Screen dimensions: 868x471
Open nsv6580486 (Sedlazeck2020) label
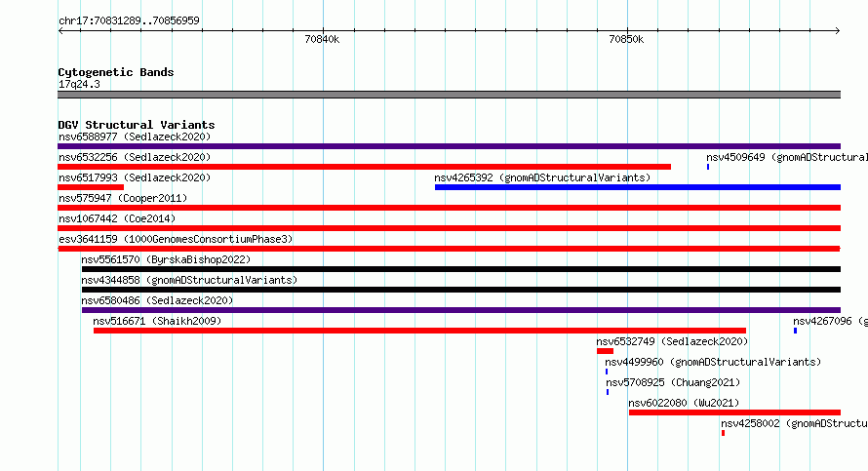click(157, 300)
